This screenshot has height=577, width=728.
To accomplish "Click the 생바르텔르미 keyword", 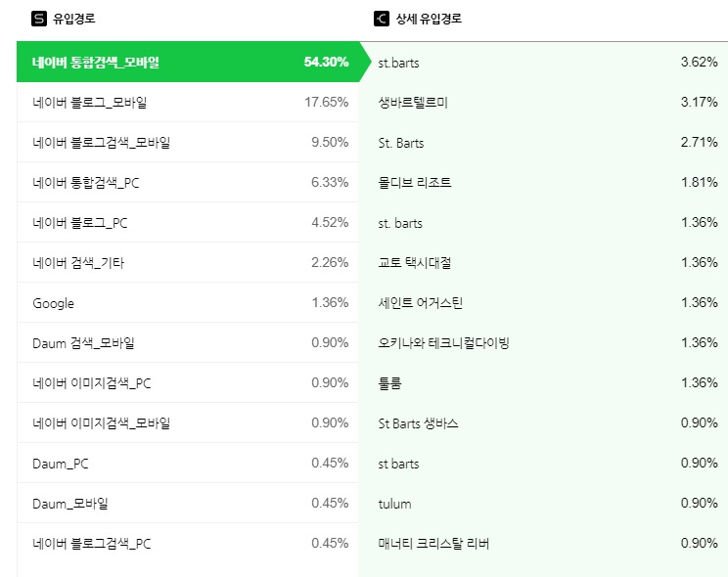I will tap(413, 102).
